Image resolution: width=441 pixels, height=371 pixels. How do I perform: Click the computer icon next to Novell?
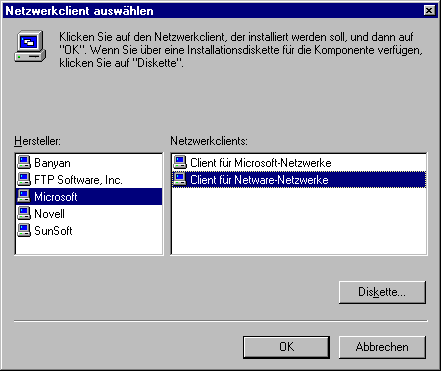coord(24,213)
